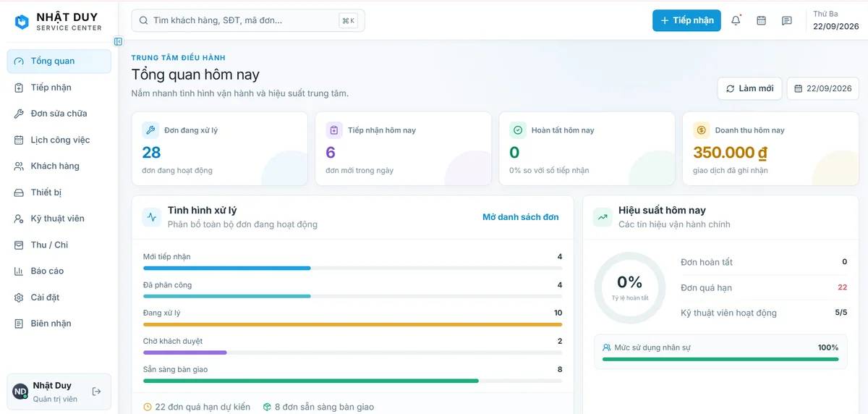Click the logout icon beside Nhật Duy
Image resolution: width=868 pixels, height=414 pixels.
click(97, 392)
